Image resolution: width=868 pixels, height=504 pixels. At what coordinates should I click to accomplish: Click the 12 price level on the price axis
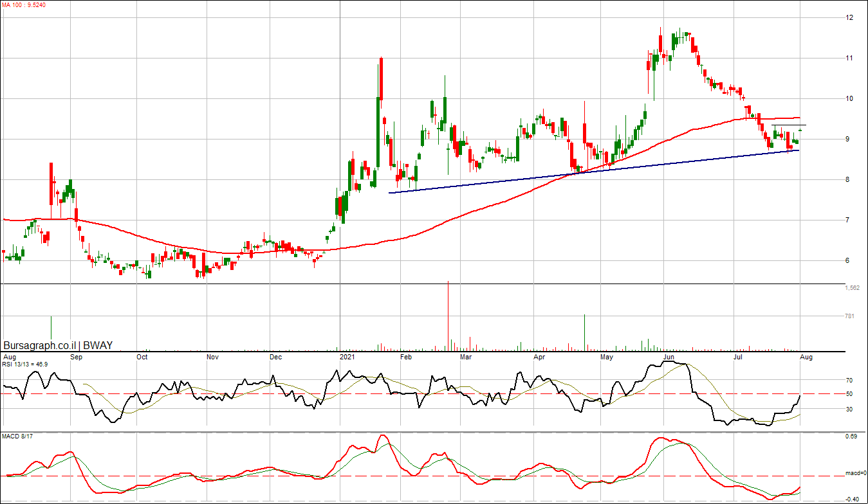[849, 17]
